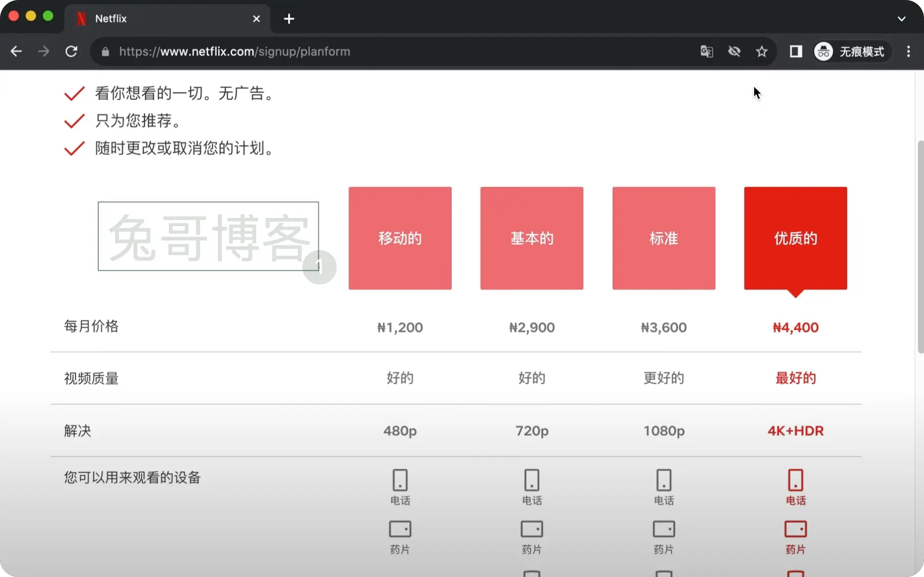The image size is (924, 577).
Task: Select the 优质的 plan card
Action: pyautogui.click(x=796, y=238)
